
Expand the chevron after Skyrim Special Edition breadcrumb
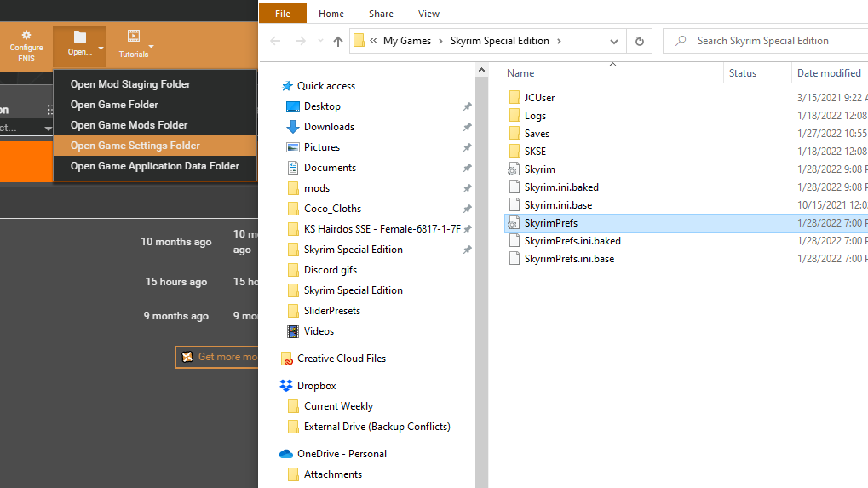click(559, 41)
